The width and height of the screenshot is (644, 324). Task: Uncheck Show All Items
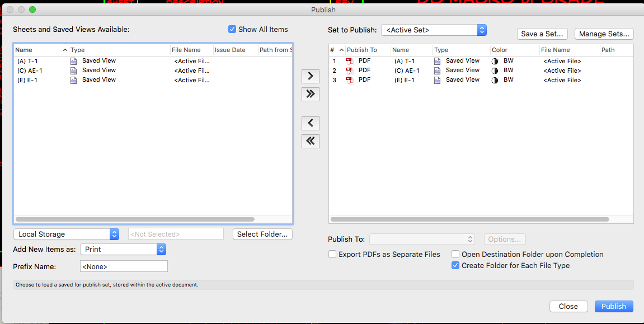232,29
